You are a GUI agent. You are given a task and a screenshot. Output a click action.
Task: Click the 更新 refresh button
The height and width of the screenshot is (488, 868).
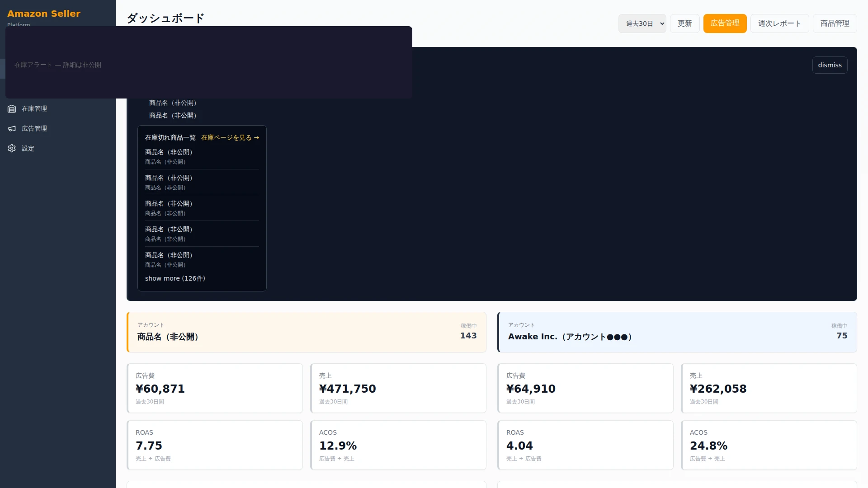(684, 23)
